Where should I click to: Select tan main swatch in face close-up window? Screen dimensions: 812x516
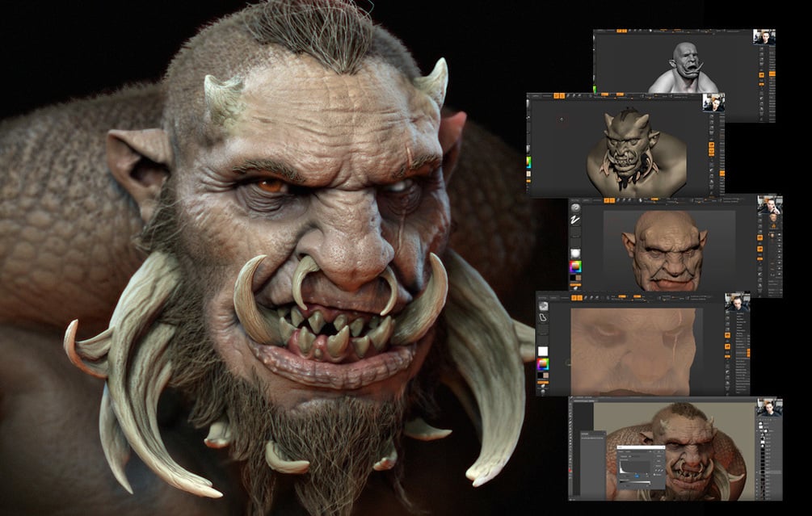click(546, 375)
